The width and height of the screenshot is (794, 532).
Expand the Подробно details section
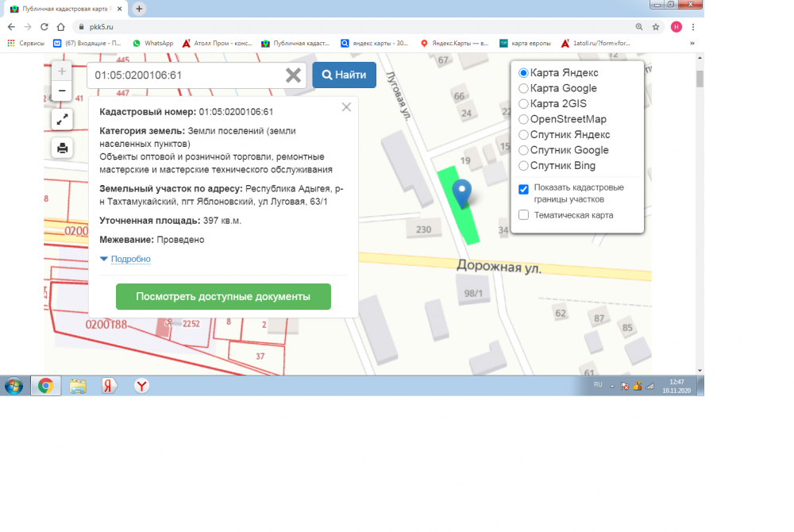[x=125, y=259]
